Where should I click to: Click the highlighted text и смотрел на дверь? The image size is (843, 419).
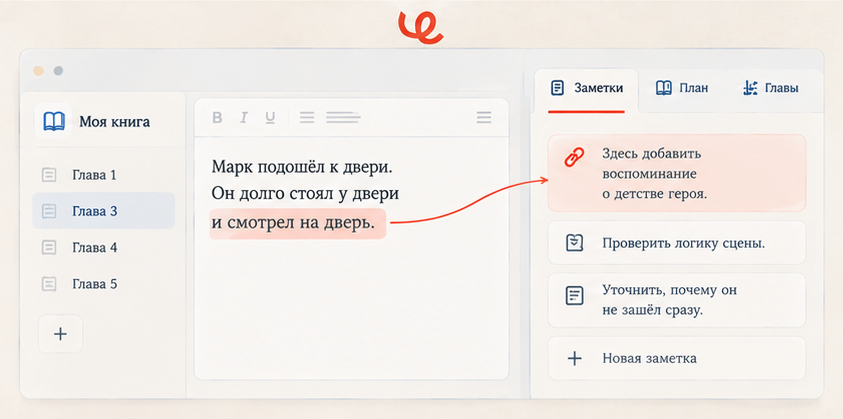click(298, 223)
